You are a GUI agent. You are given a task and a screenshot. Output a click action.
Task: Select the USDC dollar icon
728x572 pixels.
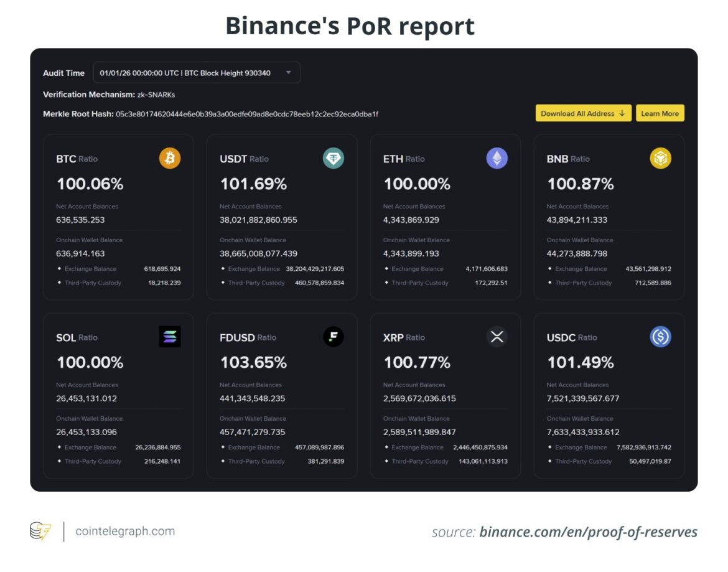[x=660, y=337]
